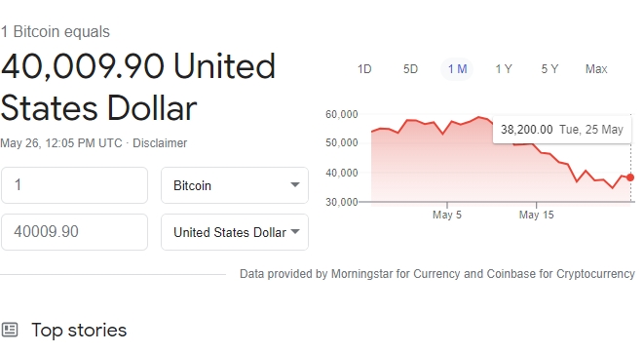
Task: Show the 1Y price chart
Action: click(504, 69)
